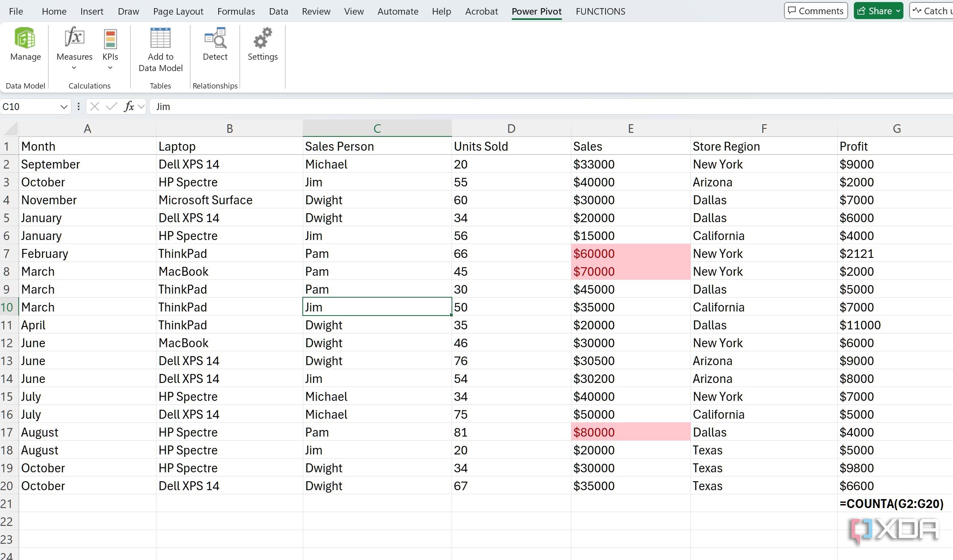Select column G header

click(x=897, y=128)
